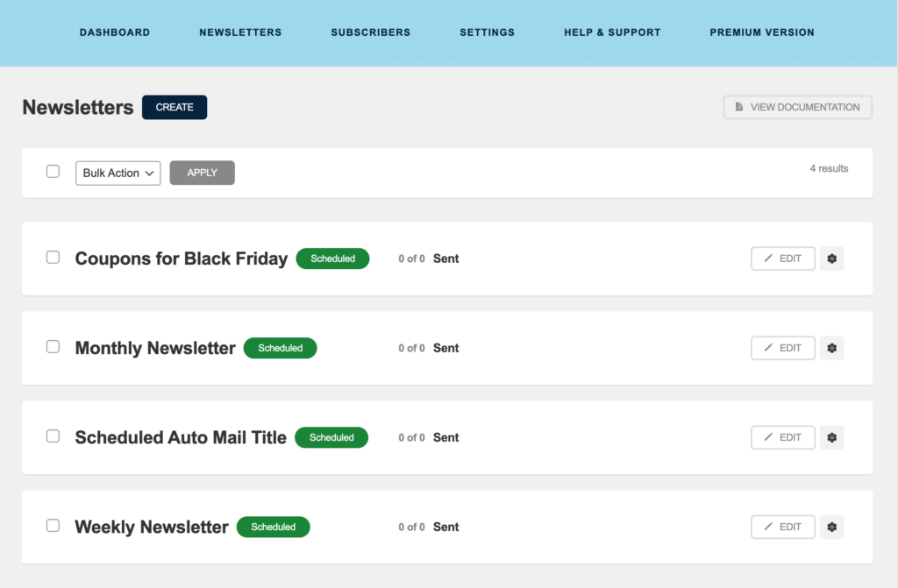Click the Coupons for Black Friday title

[x=182, y=259]
